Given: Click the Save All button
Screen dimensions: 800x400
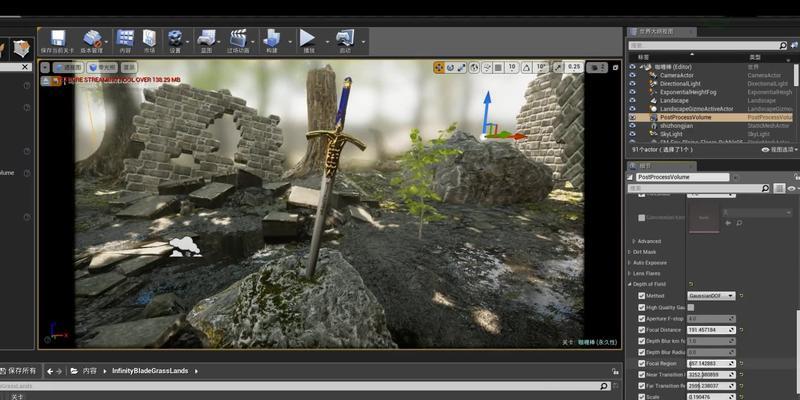Looking at the screenshot, I should pyautogui.click(x=19, y=371).
